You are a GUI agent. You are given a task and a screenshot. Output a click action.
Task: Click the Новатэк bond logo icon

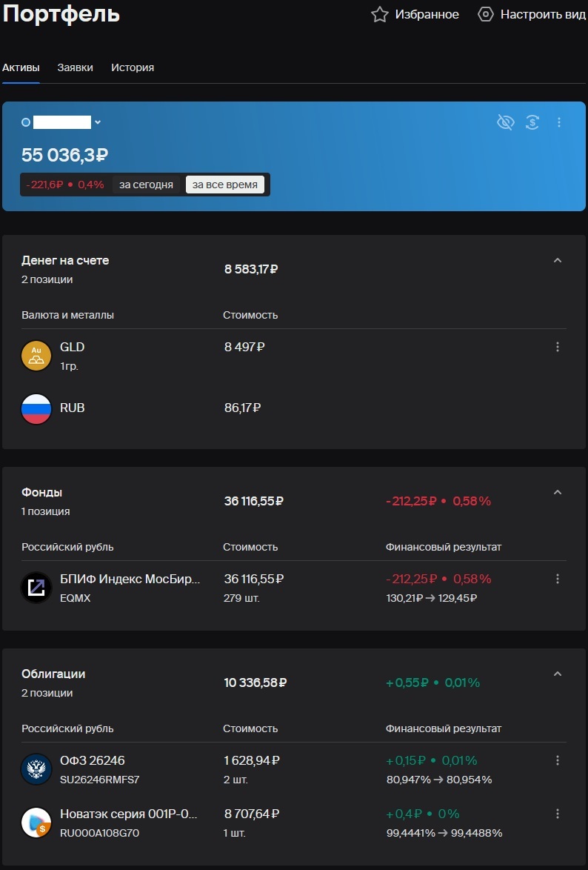[36, 823]
